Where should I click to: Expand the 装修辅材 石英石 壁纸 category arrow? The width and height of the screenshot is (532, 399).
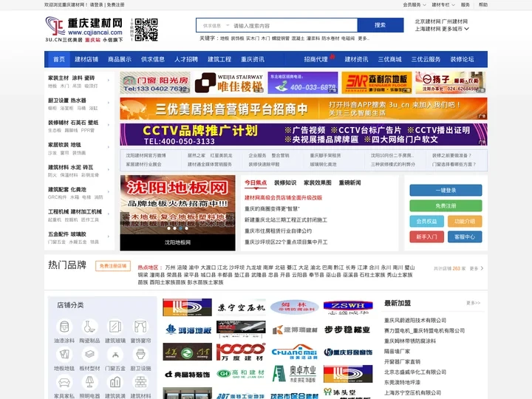[109, 125]
